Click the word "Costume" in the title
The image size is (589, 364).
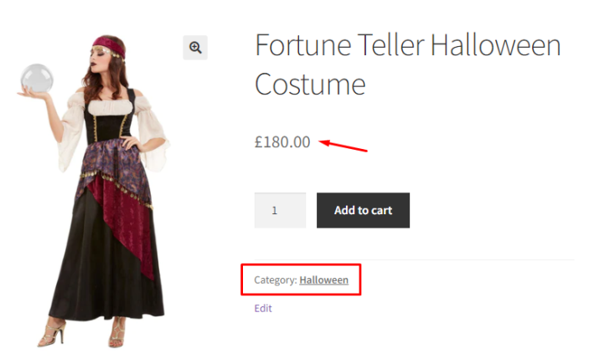[x=310, y=85]
